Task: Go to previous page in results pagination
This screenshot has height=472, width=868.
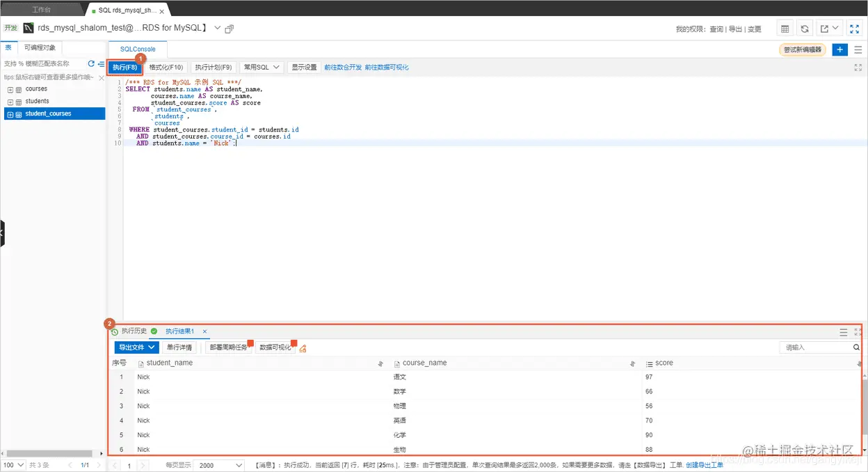Action: [116, 465]
